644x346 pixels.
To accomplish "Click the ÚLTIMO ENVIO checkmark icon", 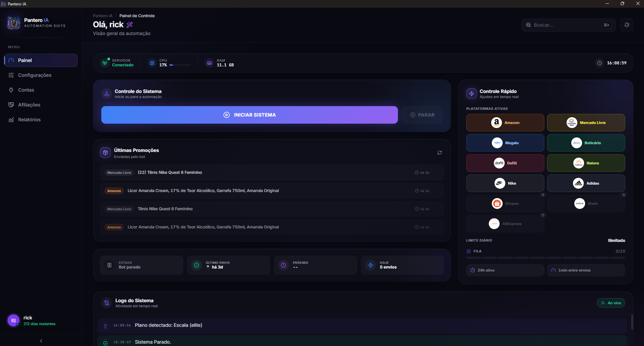I will coord(197,265).
